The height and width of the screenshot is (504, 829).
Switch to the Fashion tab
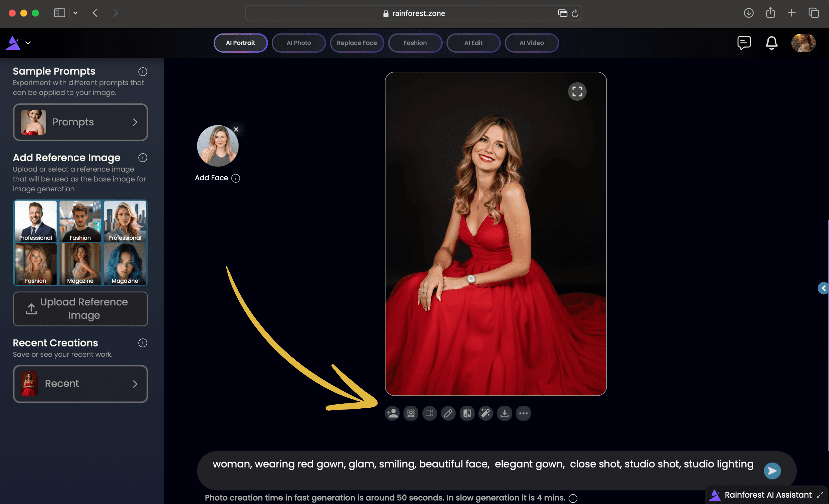point(415,43)
